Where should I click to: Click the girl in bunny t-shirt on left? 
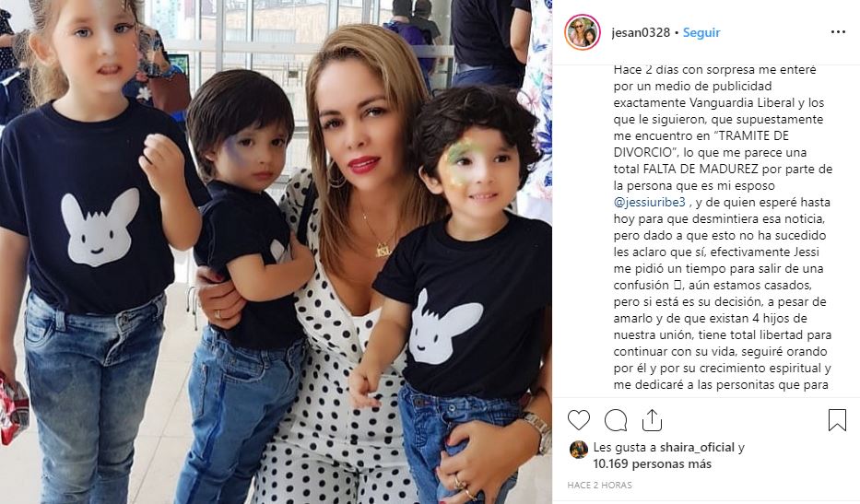click(x=93, y=247)
